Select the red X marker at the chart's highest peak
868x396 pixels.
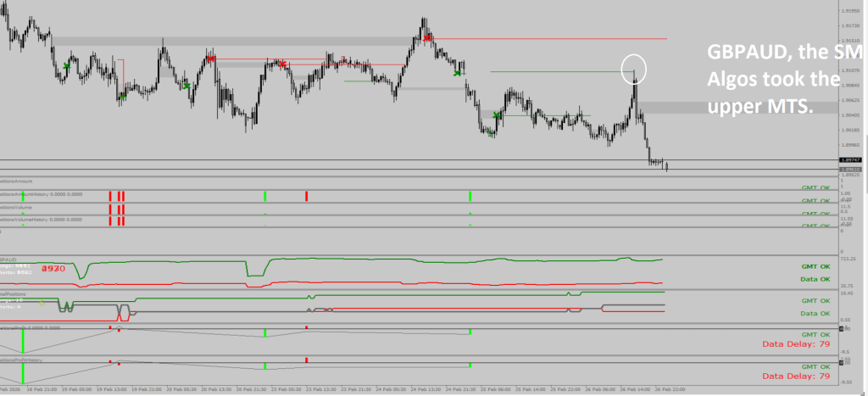[x=427, y=38]
